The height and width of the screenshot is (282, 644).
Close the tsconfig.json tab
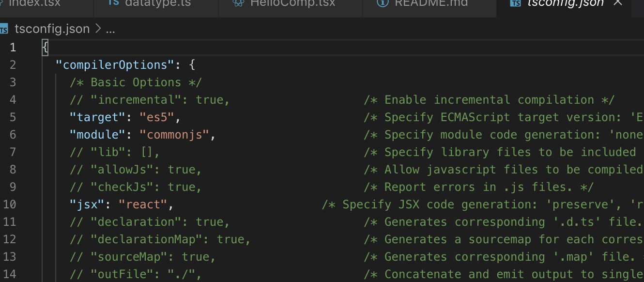pyautogui.click(x=617, y=3)
